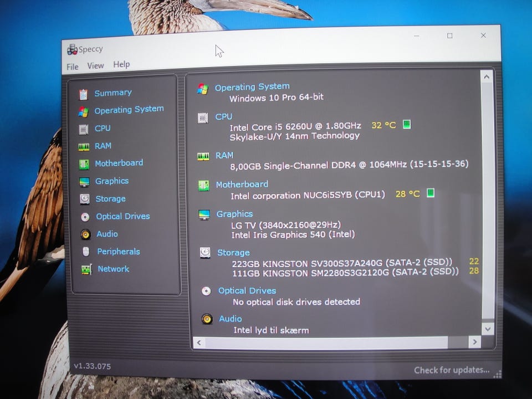
Task: Click Audio speaker icon in summary panel
Action: tap(207, 319)
